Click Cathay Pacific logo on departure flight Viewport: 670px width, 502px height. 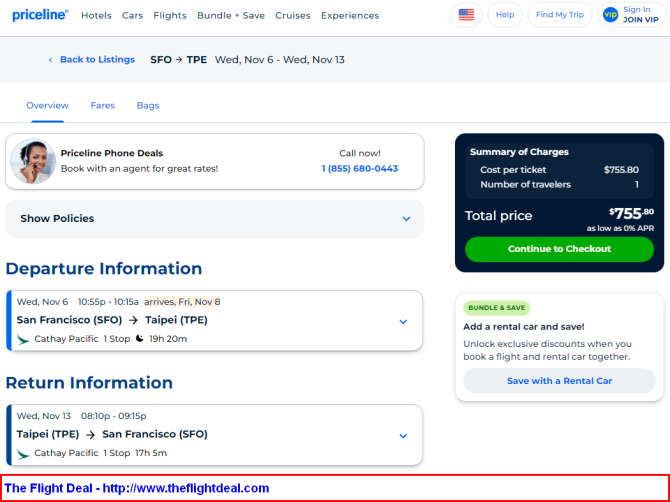coord(23,339)
